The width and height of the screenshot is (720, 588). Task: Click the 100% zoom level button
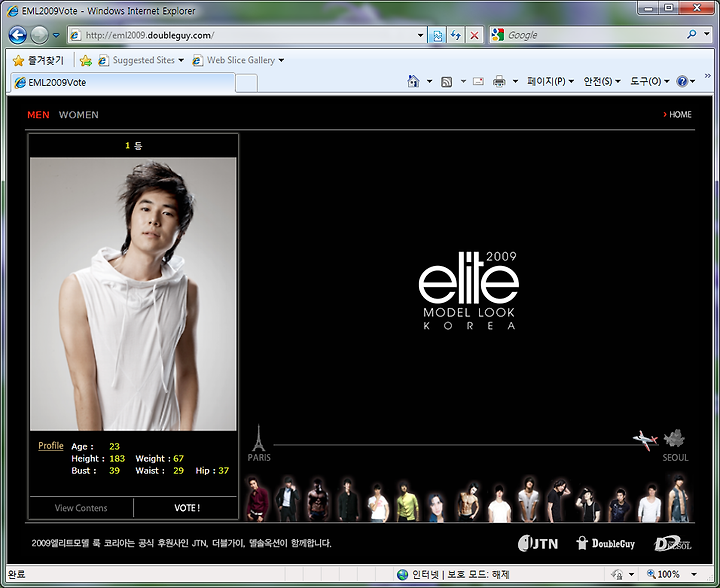coord(663,574)
